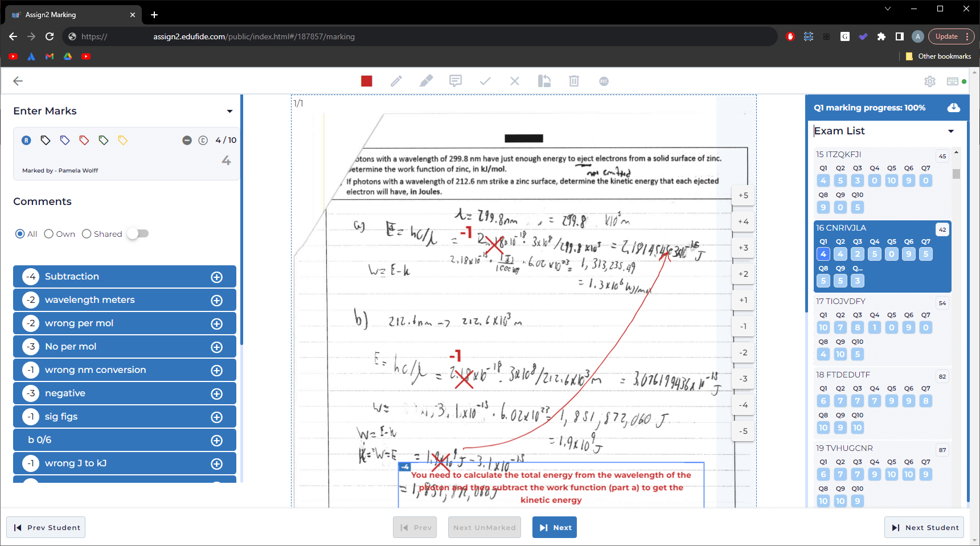The width and height of the screenshot is (980, 546).
Task: Click the REC record button
Action: [604, 81]
